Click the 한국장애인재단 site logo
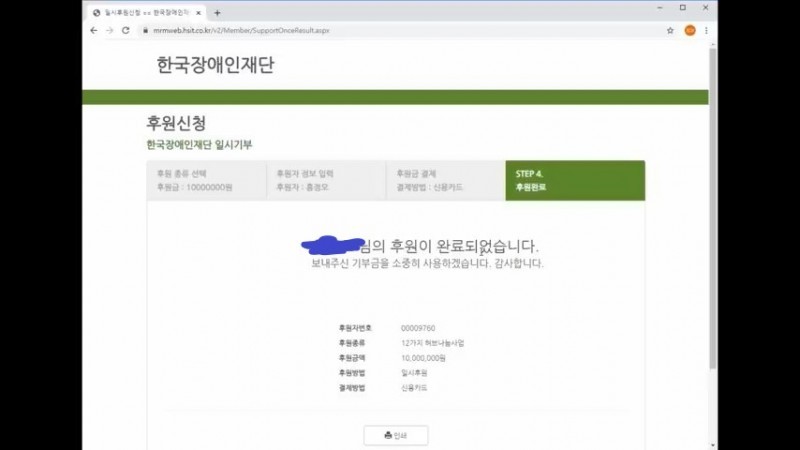Screen dimensions: 800x450 215,65
